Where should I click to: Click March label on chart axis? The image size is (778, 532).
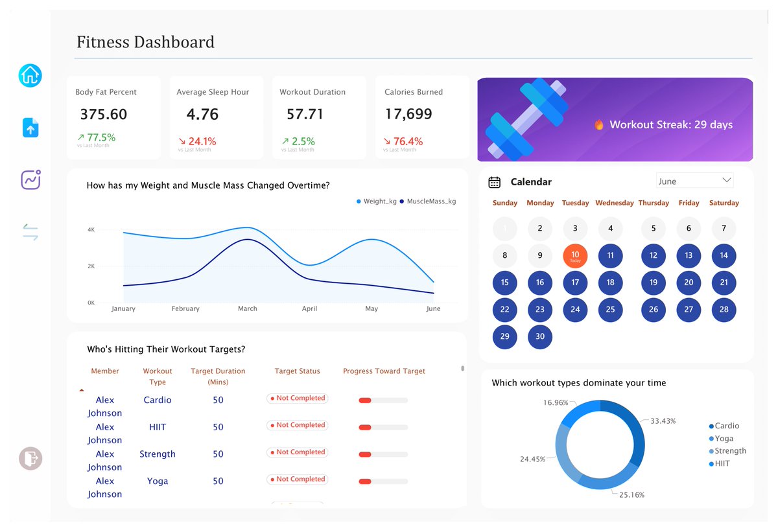point(247,308)
